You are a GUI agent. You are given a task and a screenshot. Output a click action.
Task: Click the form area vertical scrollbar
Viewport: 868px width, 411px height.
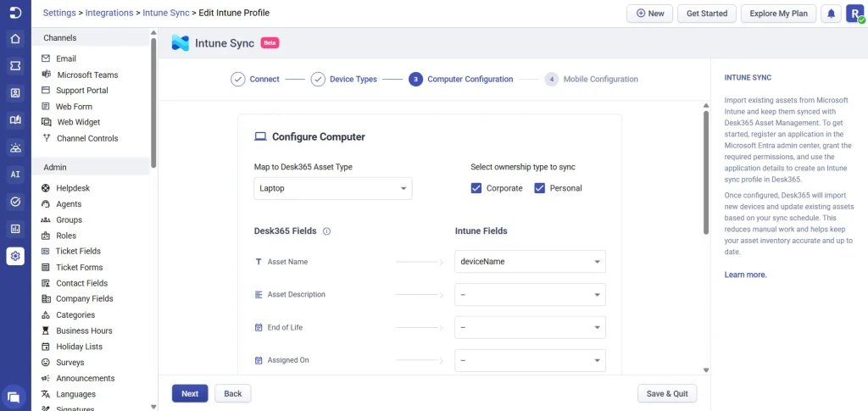tap(706, 173)
